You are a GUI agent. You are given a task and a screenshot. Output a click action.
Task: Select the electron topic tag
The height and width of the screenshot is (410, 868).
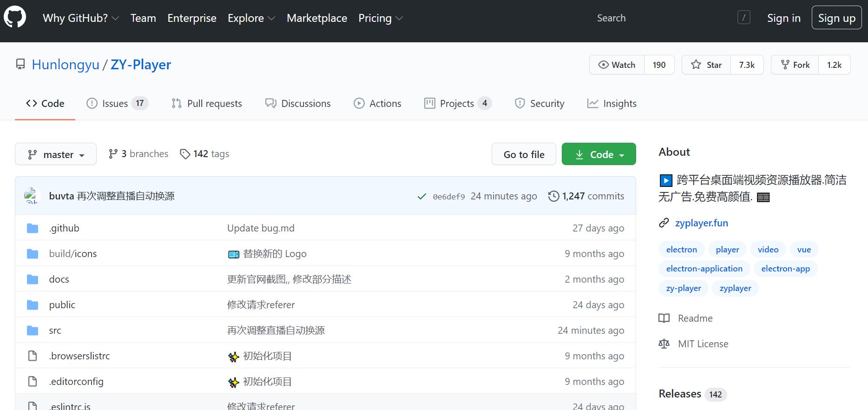click(x=682, y=250)
